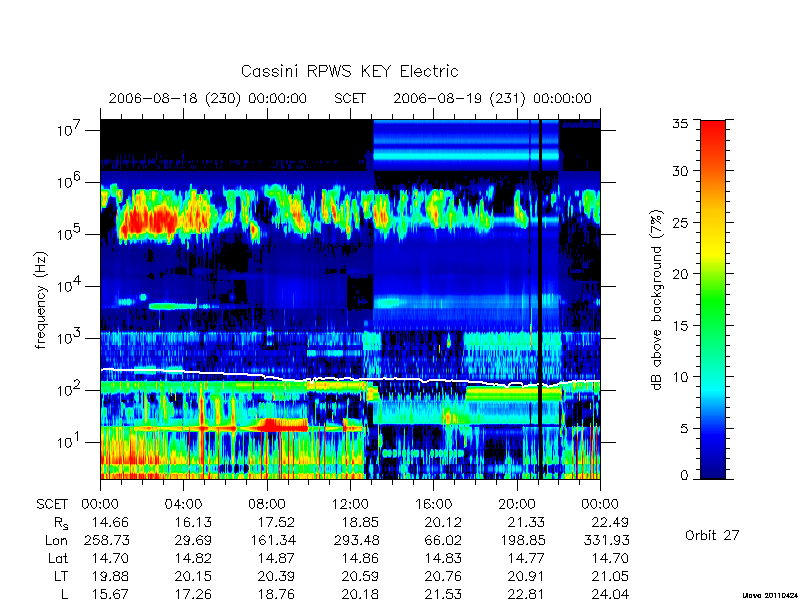Click the 12:00 SCET time label

[350, 504]
